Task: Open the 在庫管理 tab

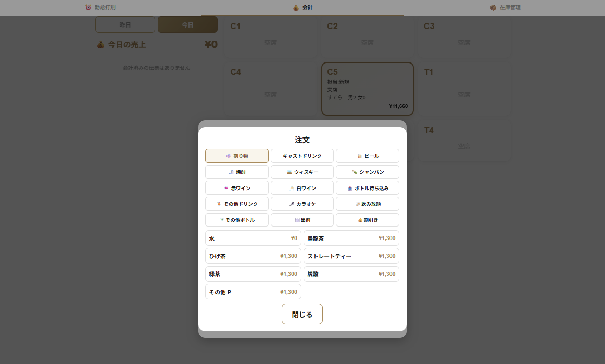Action: [x=505, y=7]
